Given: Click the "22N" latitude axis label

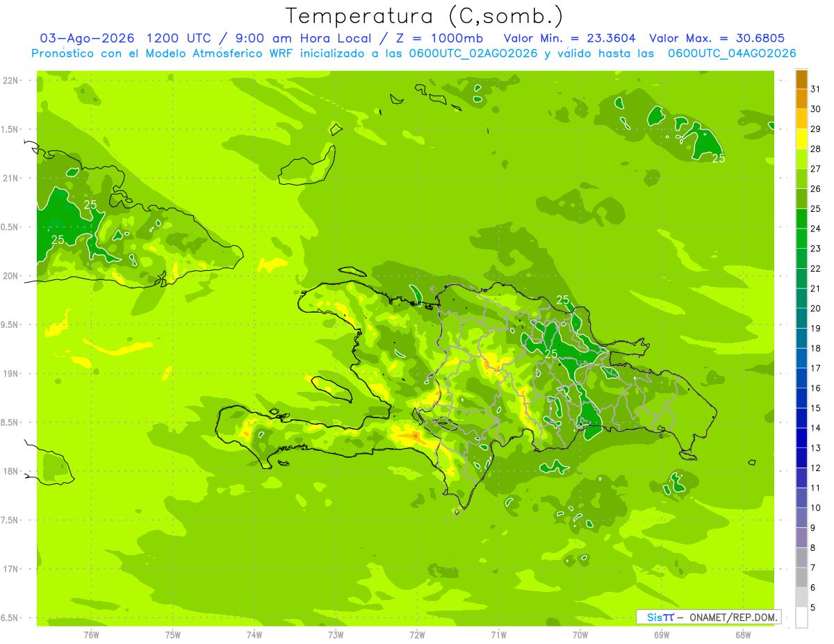Looking at the screenshot, I should point(10,80).
